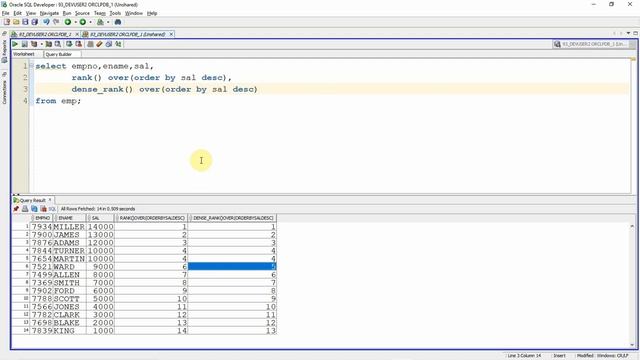Image resolution: width=640 pixels, height=360 pixels.
Task: Click the Explain Plan icon in worksheet toolbar
Action: (x=34, y=44)
